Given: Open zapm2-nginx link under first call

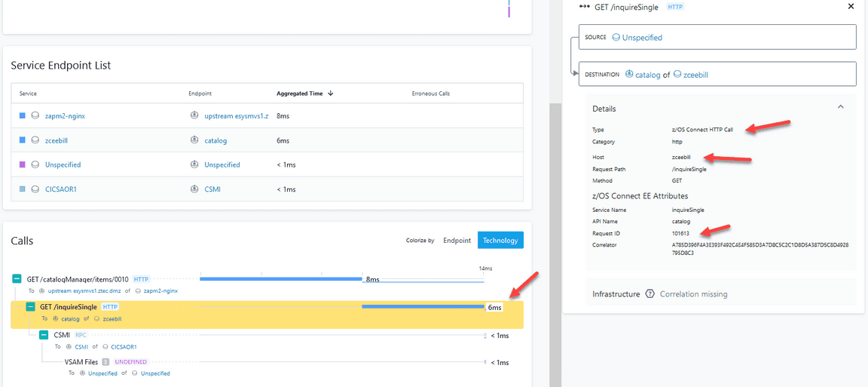Looking at the screenshot, I should 161,290.
